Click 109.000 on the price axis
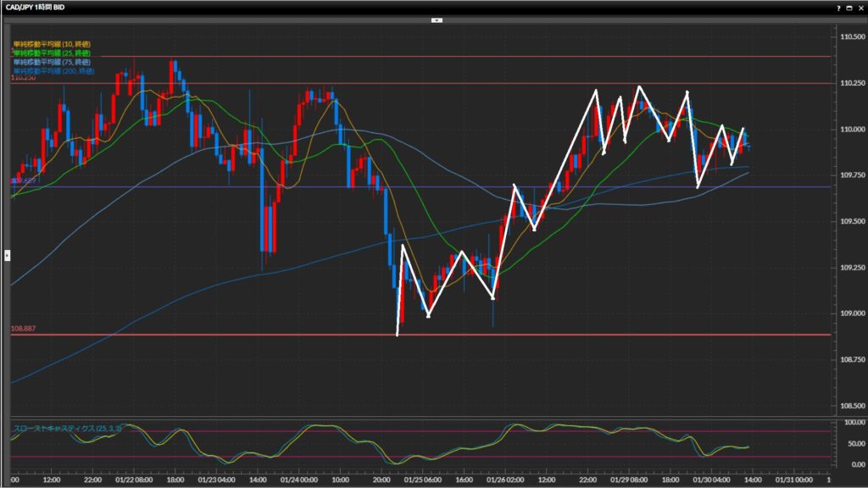 click(x=851, y=313)
